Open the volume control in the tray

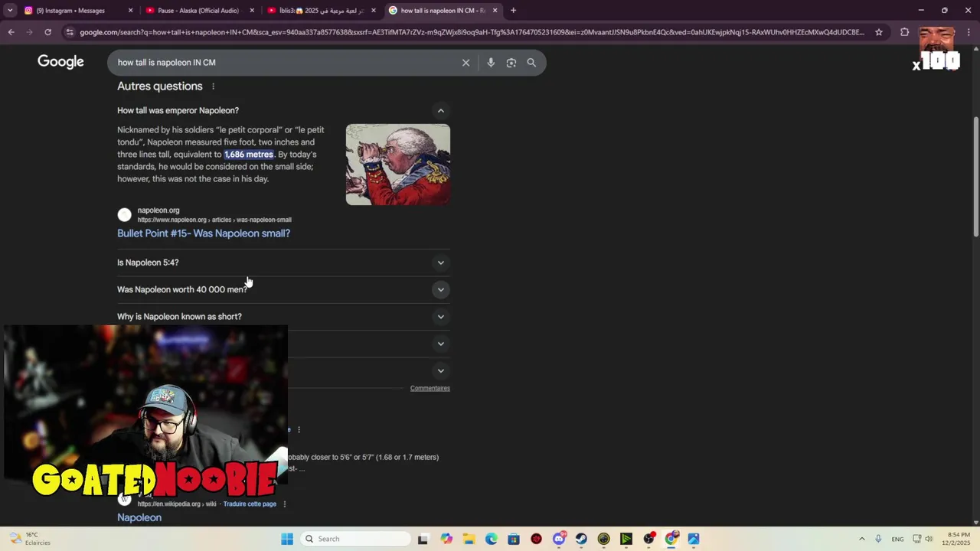click(x=929, y=539)
